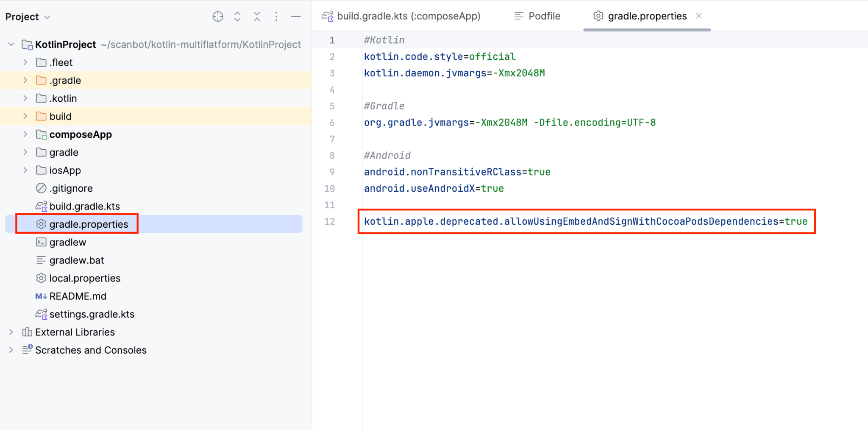Open the Project panel options menu (three dots)
Viewport: 868px width, 430px height.
click(x=276, y=17)
